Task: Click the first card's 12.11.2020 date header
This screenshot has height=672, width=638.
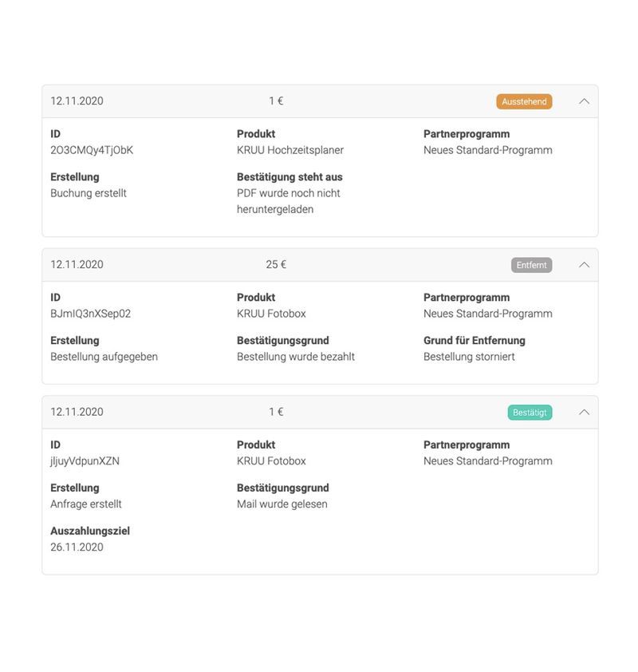Action: pos(77,101)
